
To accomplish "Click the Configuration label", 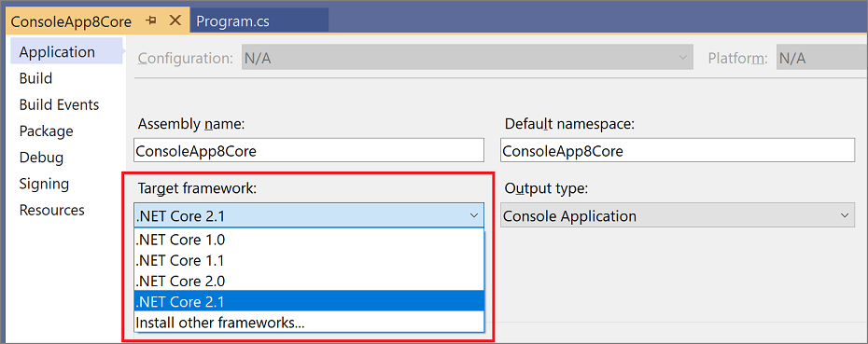I will (186, 58).
